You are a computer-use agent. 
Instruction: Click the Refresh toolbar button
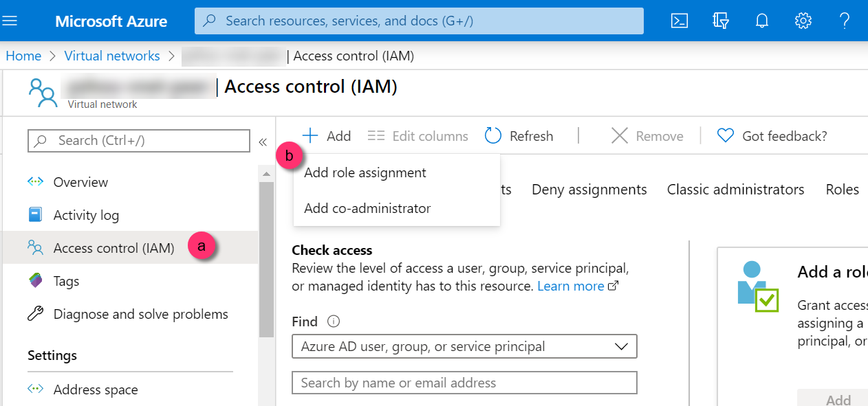click(x=519, y=136)
